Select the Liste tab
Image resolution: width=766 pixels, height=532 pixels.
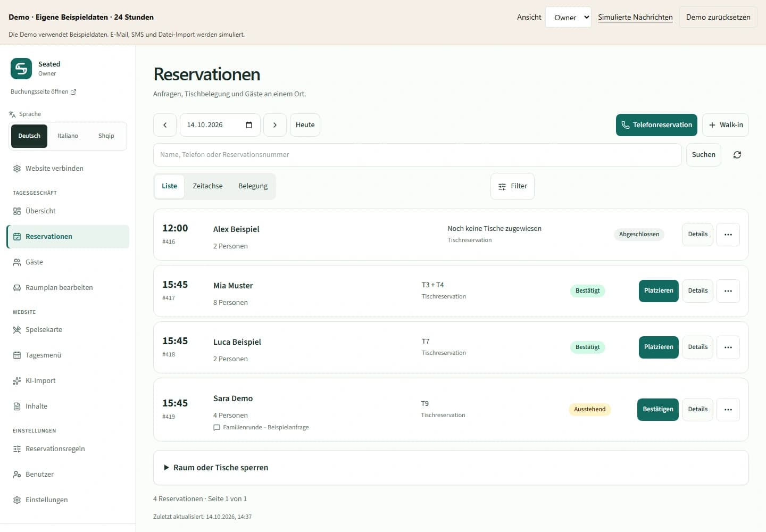pyautogui.click(x=169, y=186)
